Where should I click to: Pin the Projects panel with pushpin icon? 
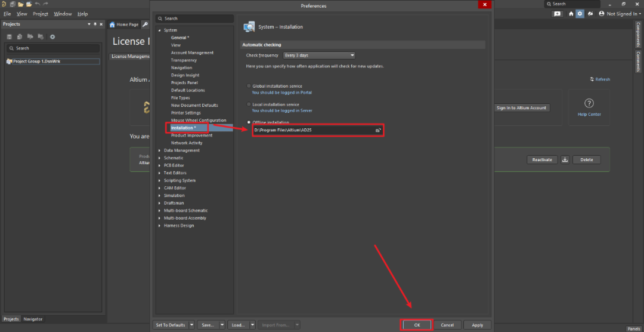pos(95,24)
